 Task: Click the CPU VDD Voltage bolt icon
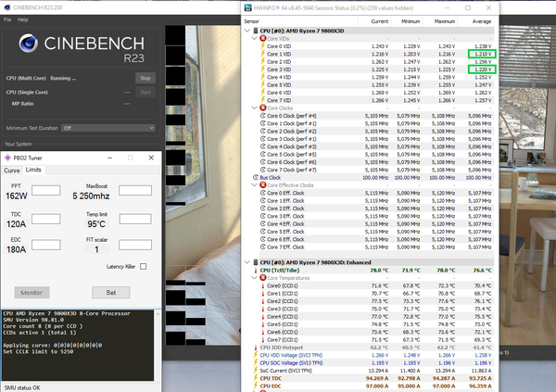coord(256,355)
